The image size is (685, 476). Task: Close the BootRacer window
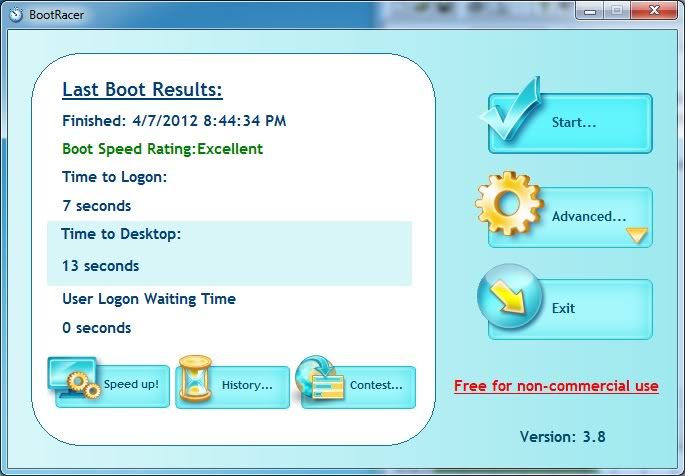coord(654,10)
